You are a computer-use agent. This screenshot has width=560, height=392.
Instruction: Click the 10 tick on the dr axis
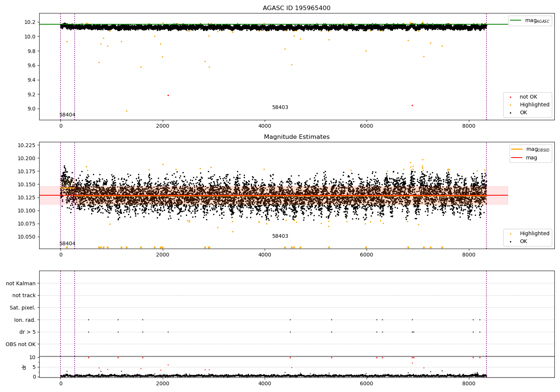click(x=32, y=357)
